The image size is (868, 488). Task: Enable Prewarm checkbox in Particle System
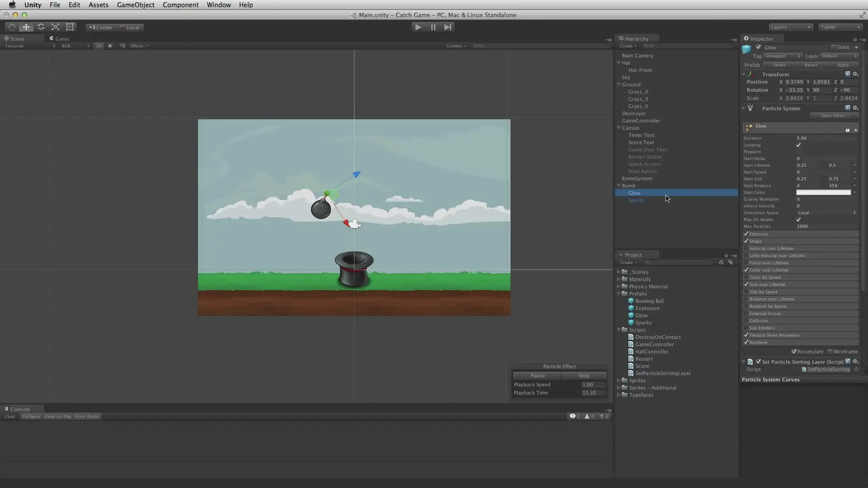coord(798,151)
